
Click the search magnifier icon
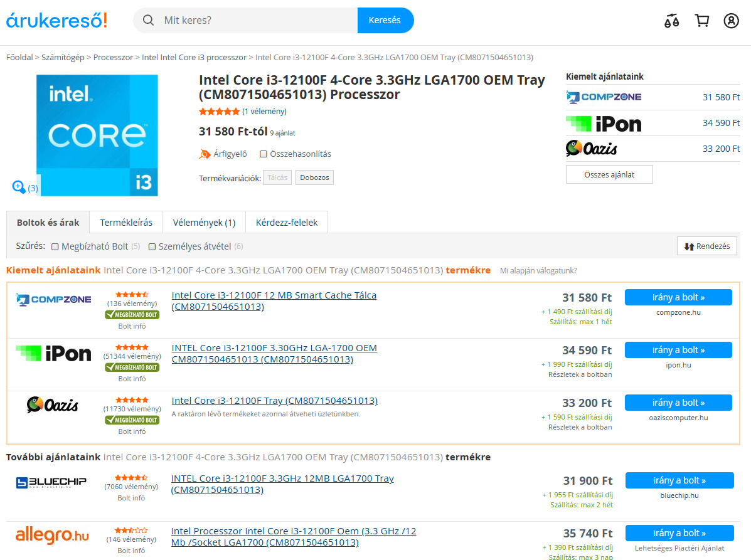click(x=149, y=20)
